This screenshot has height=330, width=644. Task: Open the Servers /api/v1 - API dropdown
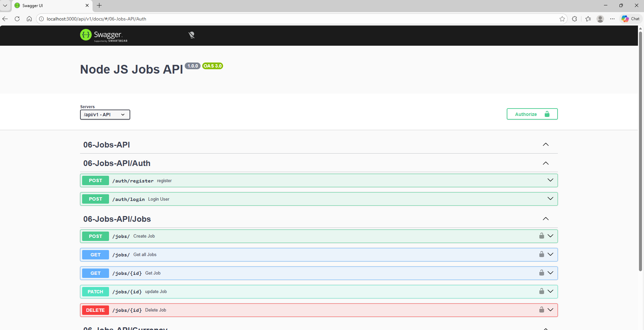(105, 115)
